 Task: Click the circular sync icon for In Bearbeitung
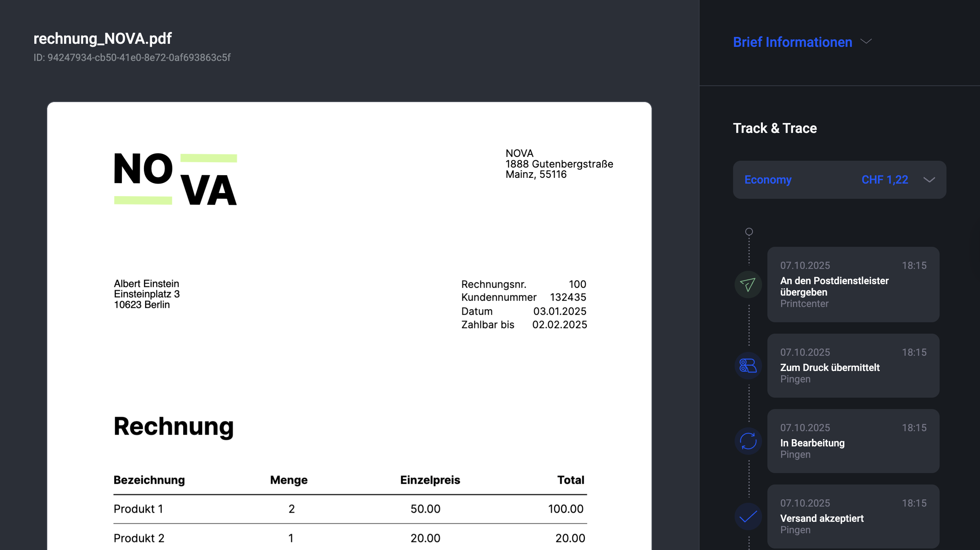click(x=748, y=441)
